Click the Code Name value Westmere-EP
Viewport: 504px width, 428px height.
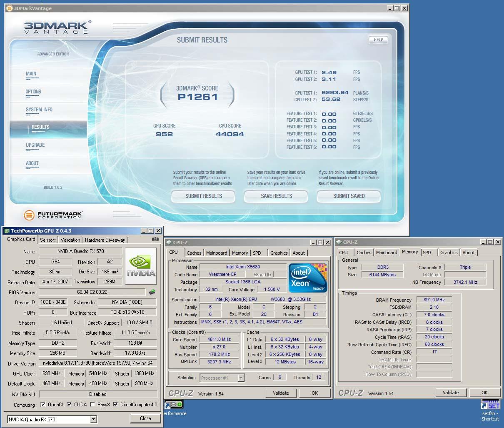pyautogui.click(x=223, y=275)
